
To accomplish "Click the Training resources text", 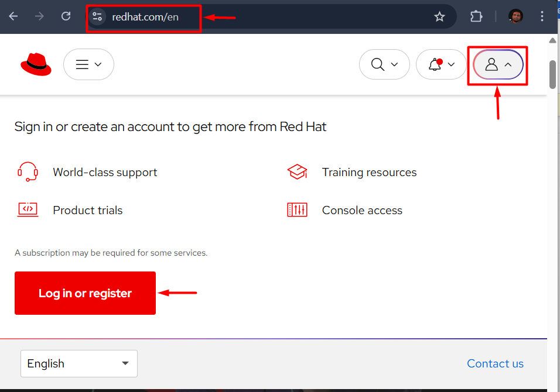I will click(x=369, y=172).
